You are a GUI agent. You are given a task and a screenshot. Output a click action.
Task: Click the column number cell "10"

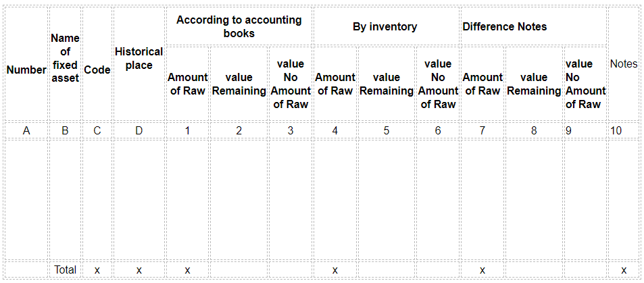(624, 130)
